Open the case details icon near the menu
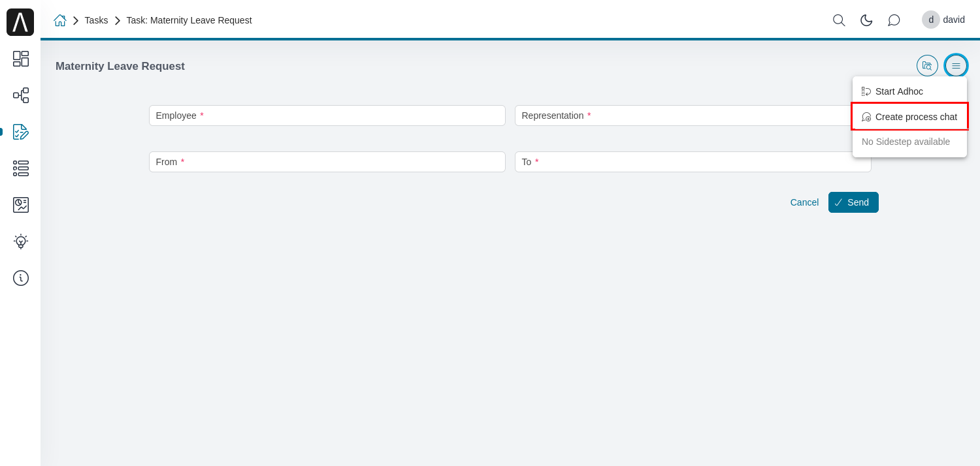 [927, 65]
